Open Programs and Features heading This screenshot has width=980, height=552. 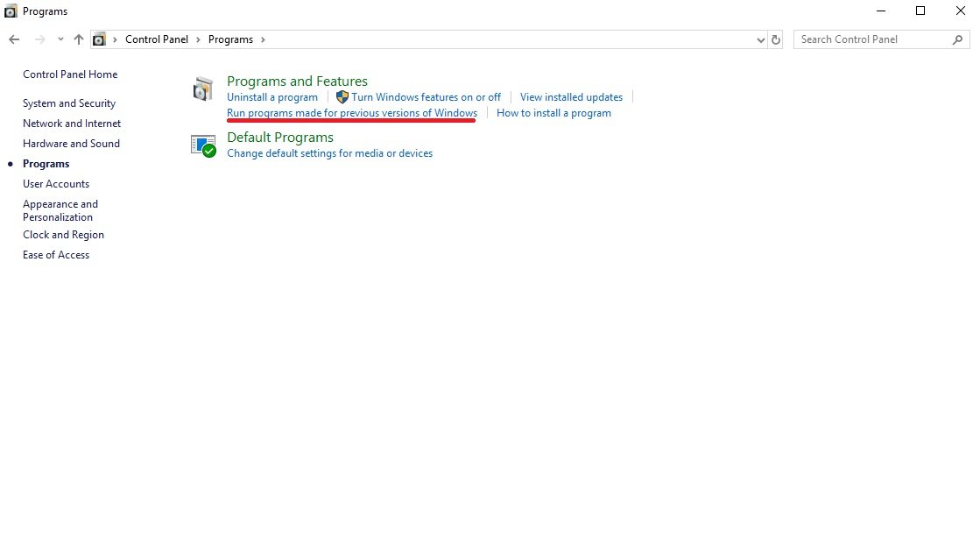coord(297,81)
